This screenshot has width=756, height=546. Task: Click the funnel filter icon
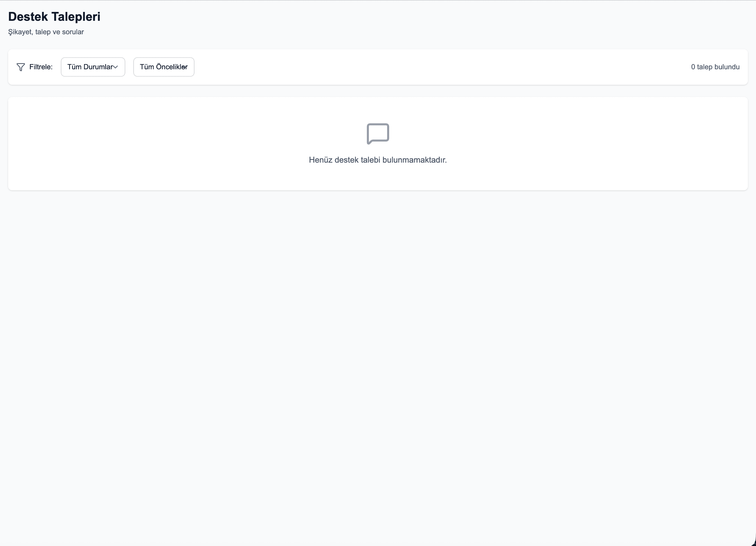click(21, 67)
